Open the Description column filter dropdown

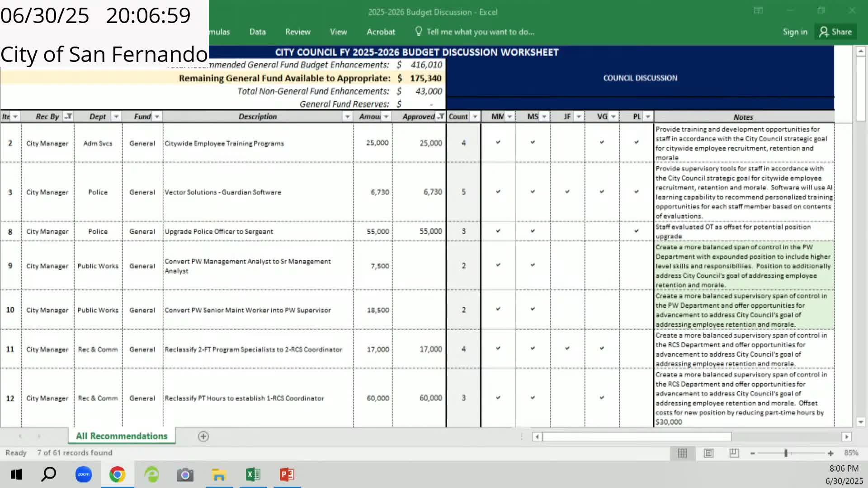tap(347, 117)
